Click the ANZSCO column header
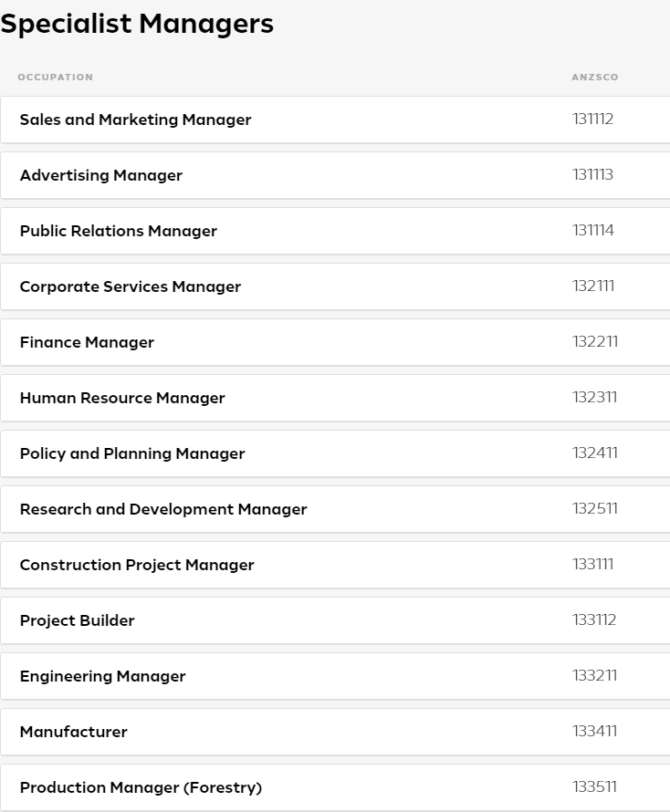Screen dimensions: 670x812 point(595,78)
